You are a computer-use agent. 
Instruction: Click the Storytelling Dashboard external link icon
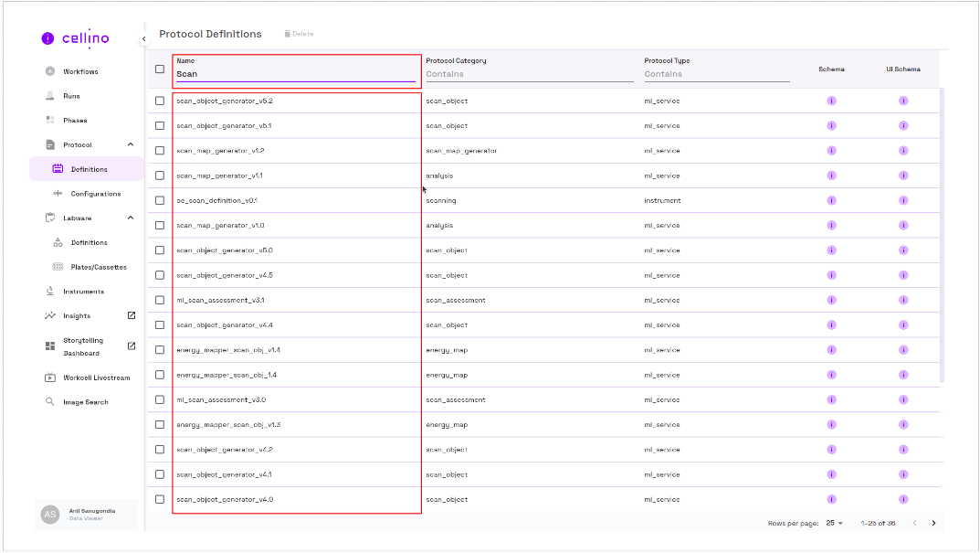pos(131,346)
